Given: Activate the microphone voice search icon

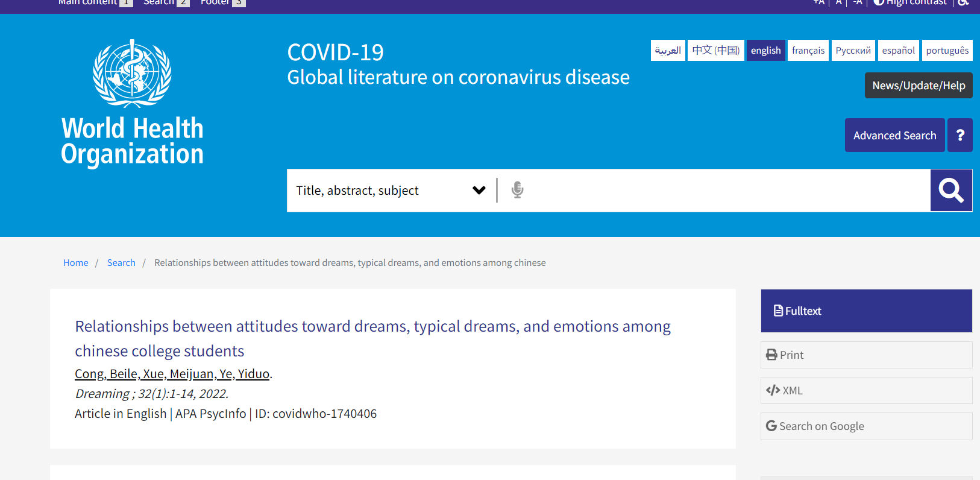Looking at the screenshot, I should click(x=517, y=190).
